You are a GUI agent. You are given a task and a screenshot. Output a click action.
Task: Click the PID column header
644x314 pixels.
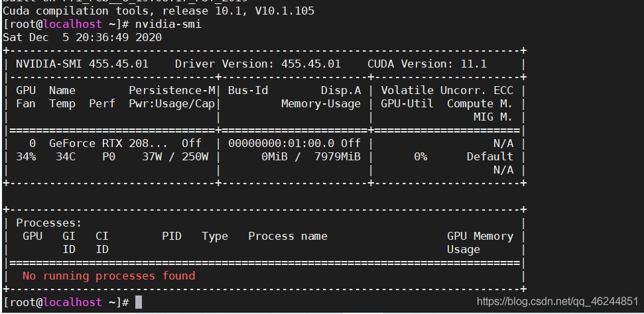pyautogui.click(x=172, y=236)
